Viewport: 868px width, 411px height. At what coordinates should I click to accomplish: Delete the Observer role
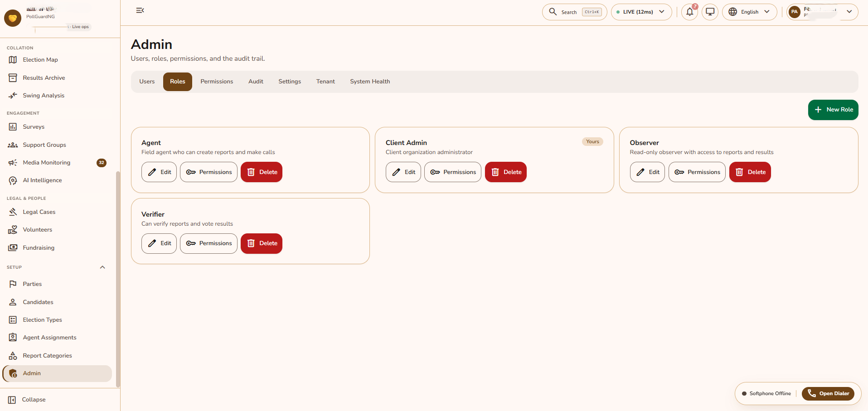point(750,172)
